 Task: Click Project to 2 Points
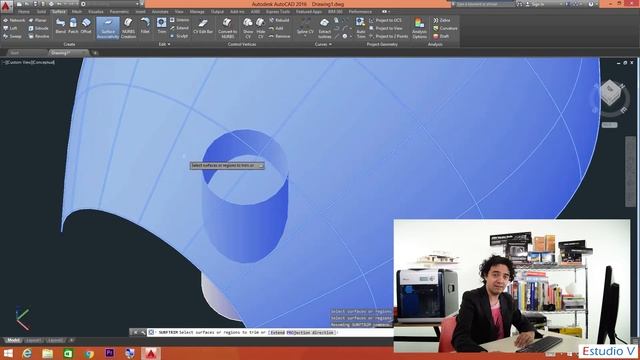tap(389, 36)
